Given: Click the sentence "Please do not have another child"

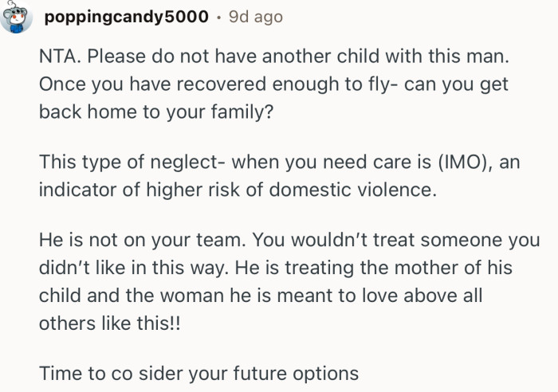Looking at the screenshot, I should 191,58.
